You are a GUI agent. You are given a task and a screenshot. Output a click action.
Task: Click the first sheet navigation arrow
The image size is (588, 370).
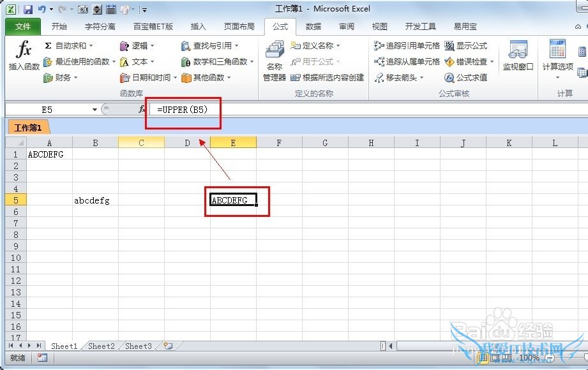(10, 346)
